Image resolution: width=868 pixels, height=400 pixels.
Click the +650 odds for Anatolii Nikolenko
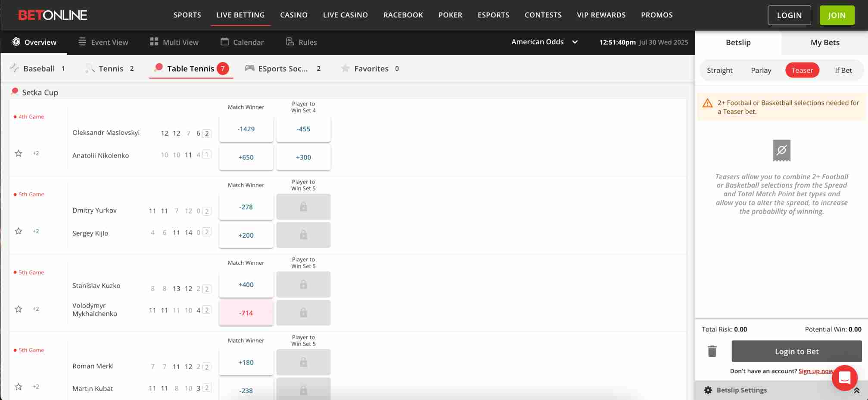click(x=246, y=157)
